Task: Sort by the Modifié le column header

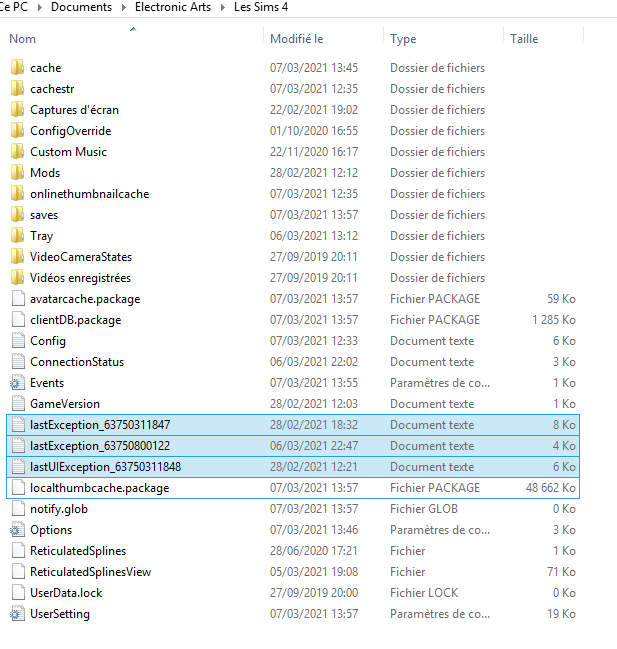Action: pos(296,39)
